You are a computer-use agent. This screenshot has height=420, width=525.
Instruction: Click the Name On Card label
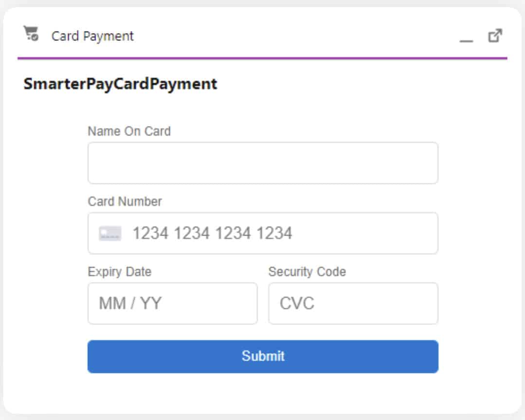click(129, 131)
